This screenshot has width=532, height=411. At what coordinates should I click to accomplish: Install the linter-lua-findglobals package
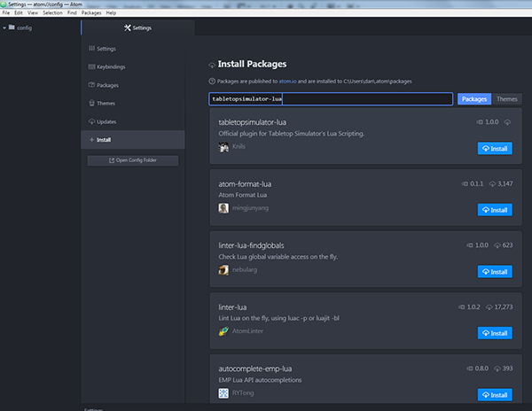(x=495, y=271)
